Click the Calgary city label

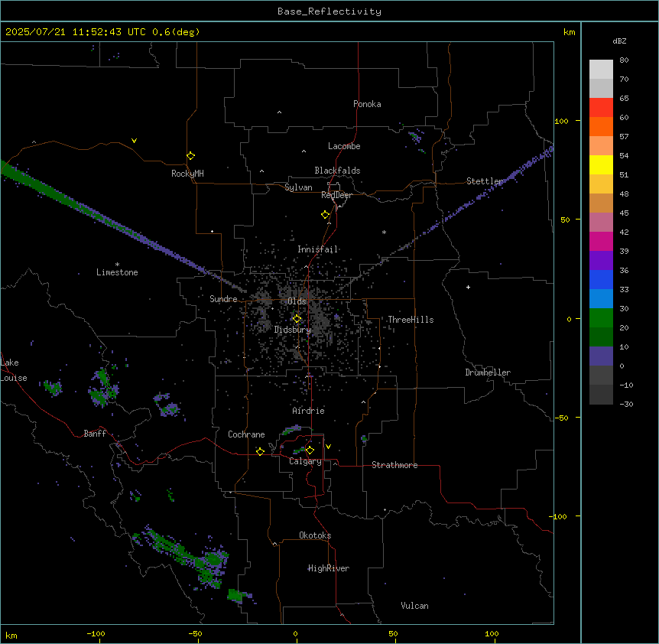point(305,461)
